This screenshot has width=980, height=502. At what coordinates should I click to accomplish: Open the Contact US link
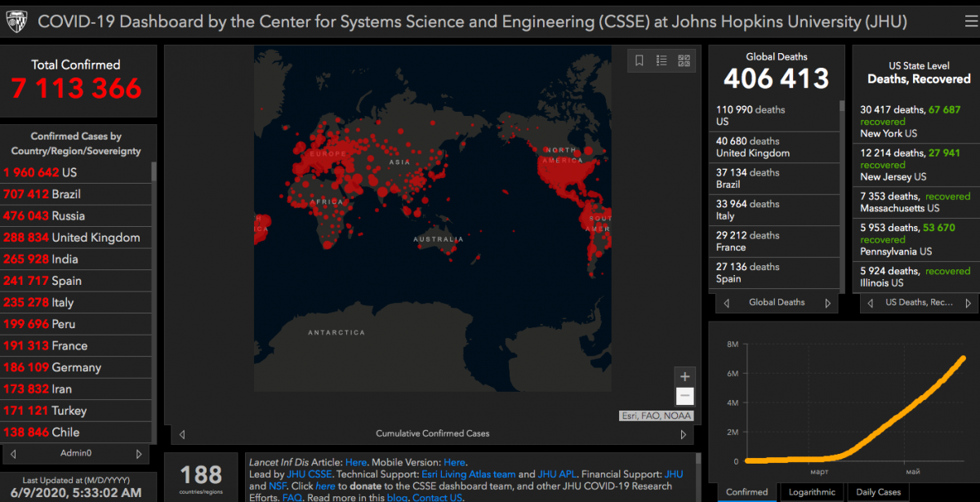438,497
